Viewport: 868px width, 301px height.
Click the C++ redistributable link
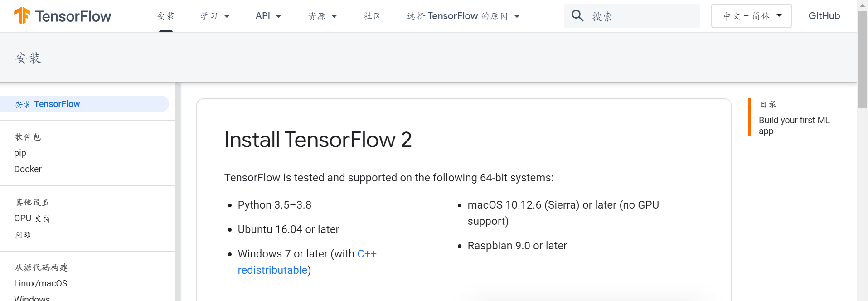click(x=306, y=262)
